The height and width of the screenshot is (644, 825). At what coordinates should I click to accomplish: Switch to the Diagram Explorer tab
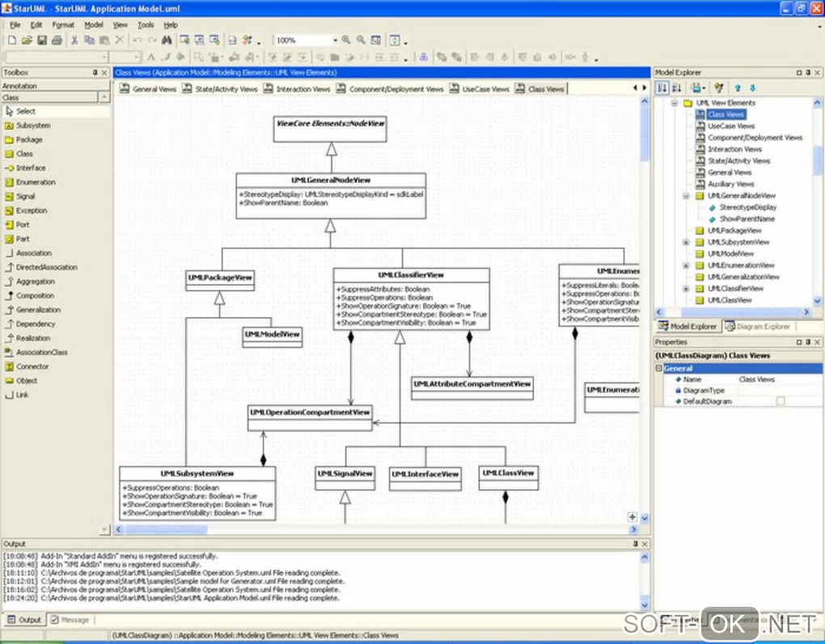[x=758, y=326]
